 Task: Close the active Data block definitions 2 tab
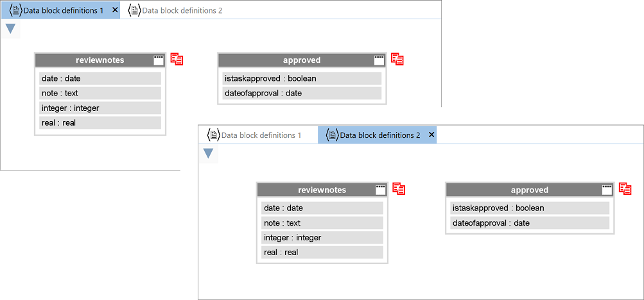pos(431,135)
